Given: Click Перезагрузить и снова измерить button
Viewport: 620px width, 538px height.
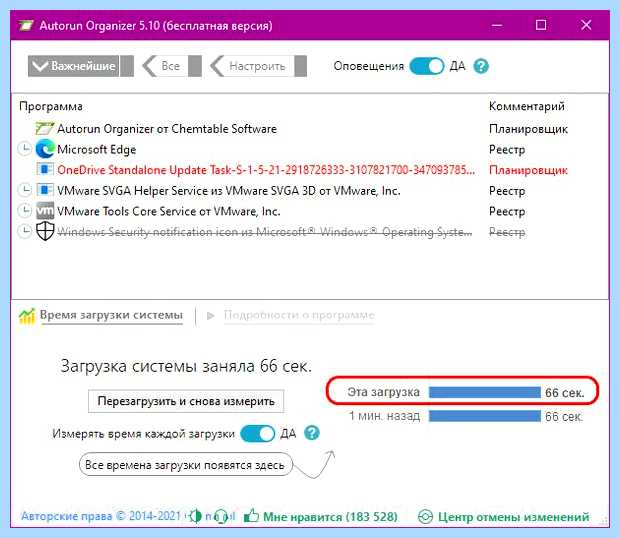Looking at the screenshot, I should point(186,401).
